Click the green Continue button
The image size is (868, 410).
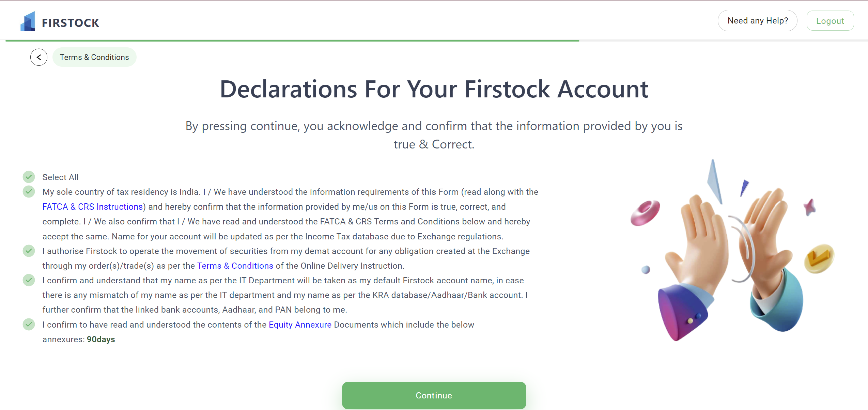434,395
